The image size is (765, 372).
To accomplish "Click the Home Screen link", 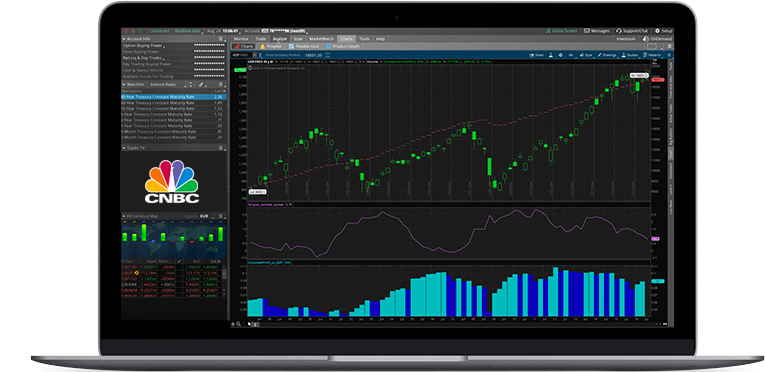I will pyautogui.click(x=562, y=31).
